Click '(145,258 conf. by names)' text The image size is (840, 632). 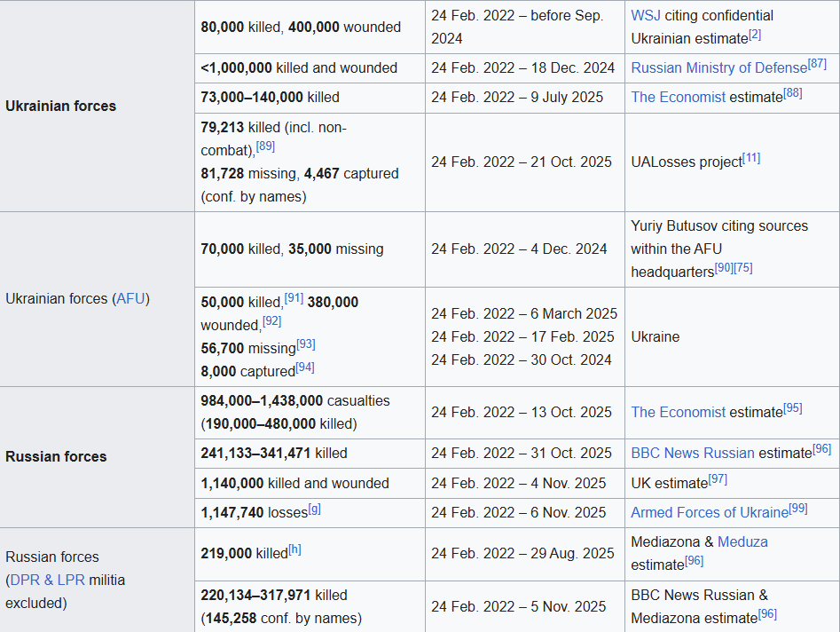(281, 619)
